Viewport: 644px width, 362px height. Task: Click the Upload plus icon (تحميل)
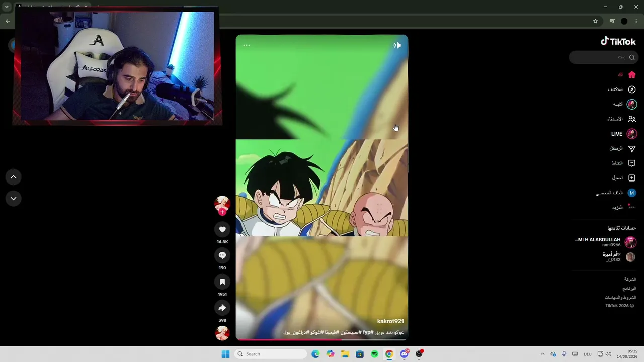click(632, 178)
